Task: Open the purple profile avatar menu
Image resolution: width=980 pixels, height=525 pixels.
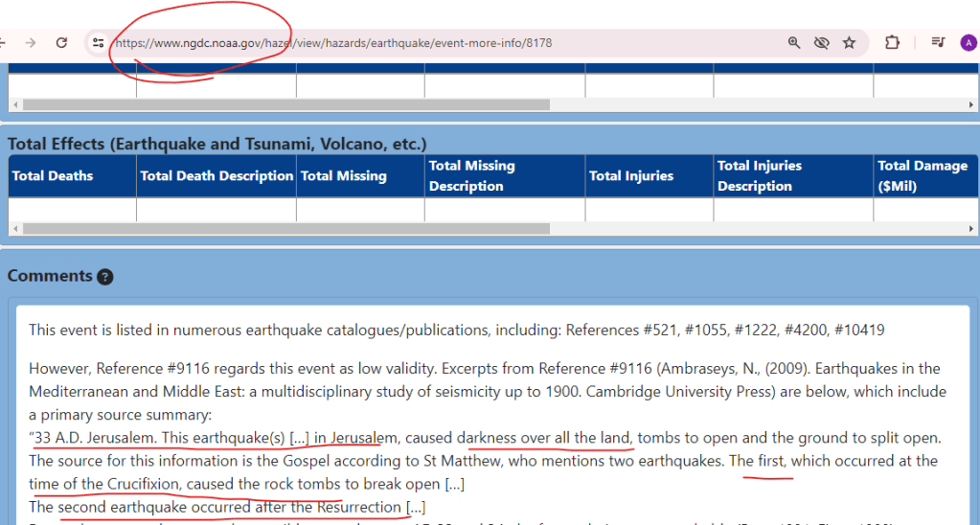Action: click(969, 43)
